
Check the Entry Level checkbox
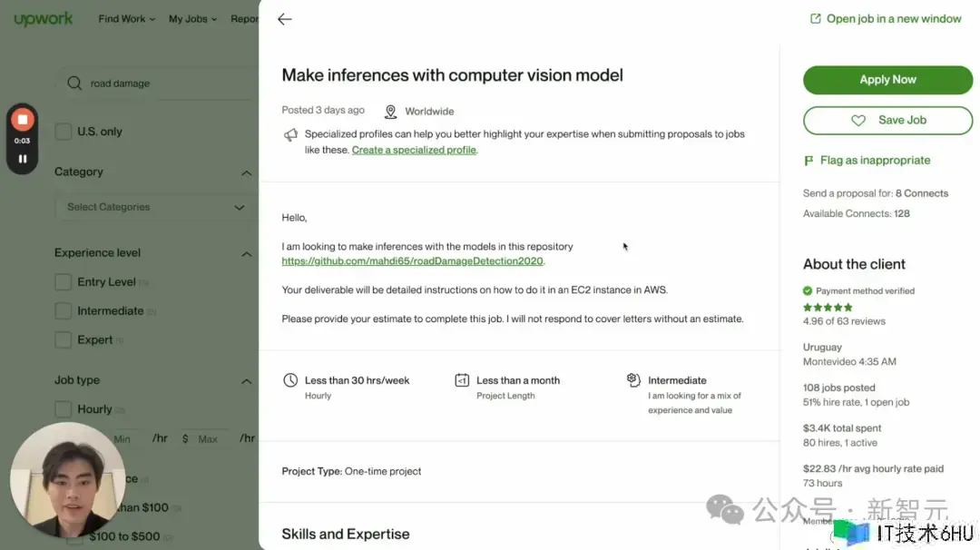(x=64, y=282)
